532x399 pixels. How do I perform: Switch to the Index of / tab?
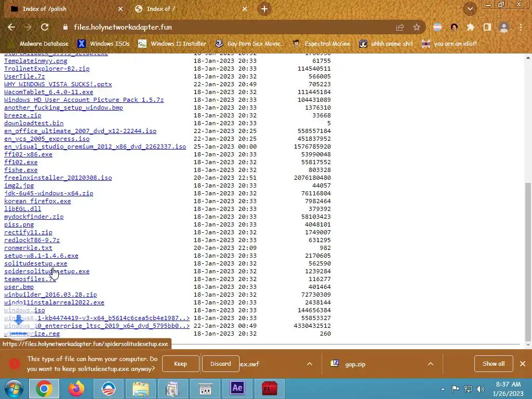[190, 9]
